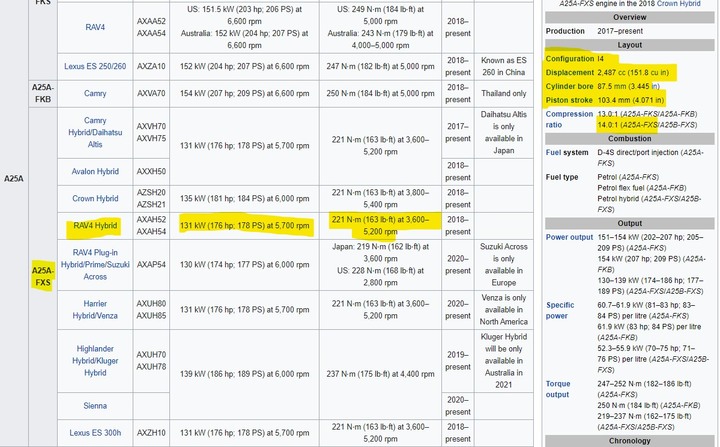Viewport: 720px width, 447px height.
Task: Select the D-4S direct/port injection value
Action: (x=650, y=158)
